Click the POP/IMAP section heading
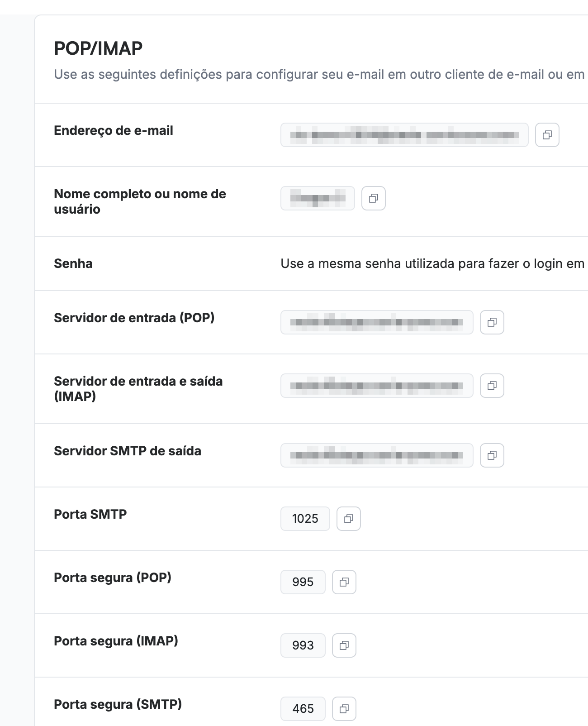 coord(98,48)
